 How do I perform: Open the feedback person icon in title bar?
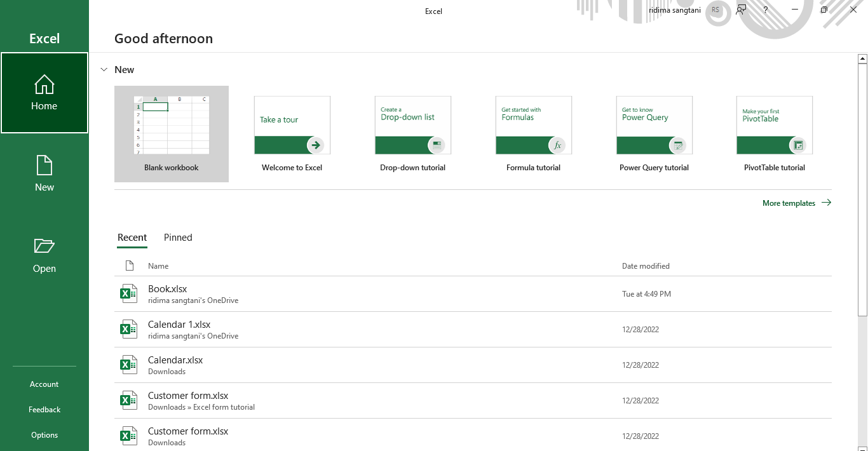(741, 10)
